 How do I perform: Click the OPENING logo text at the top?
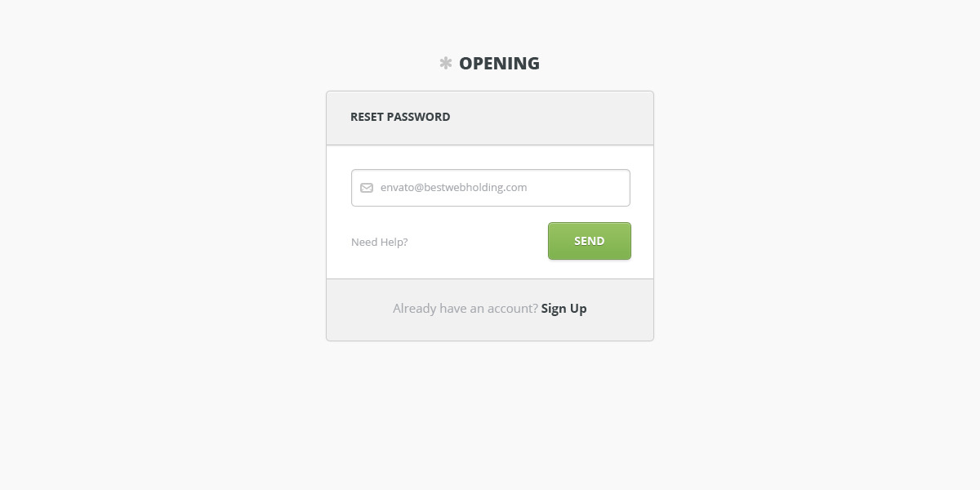coord(499,63)
